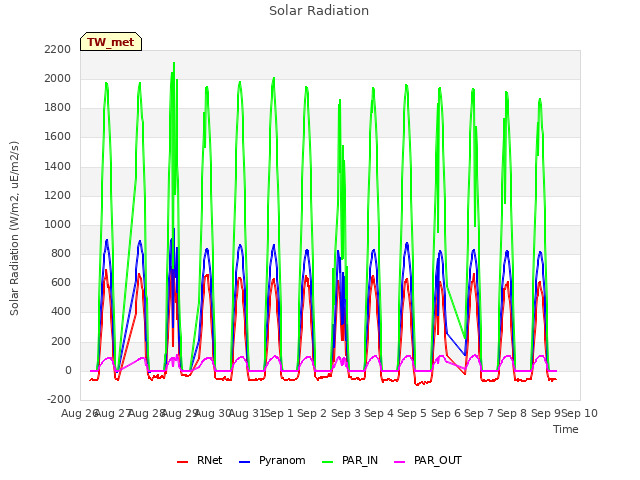Viewport: 640px width, 480px height.
Task: Click the Time x-axis label
Action: click(566, 429)
